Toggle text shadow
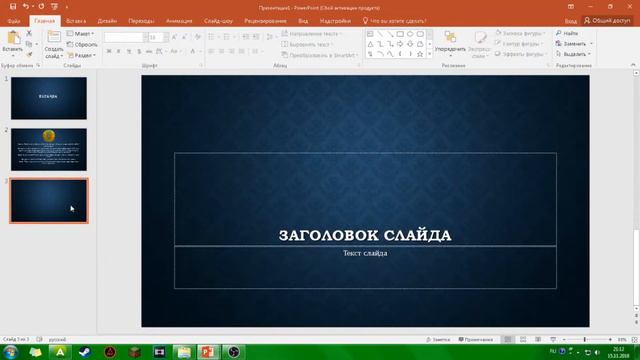This screenshot has width=640, height=360. point(139,51)
